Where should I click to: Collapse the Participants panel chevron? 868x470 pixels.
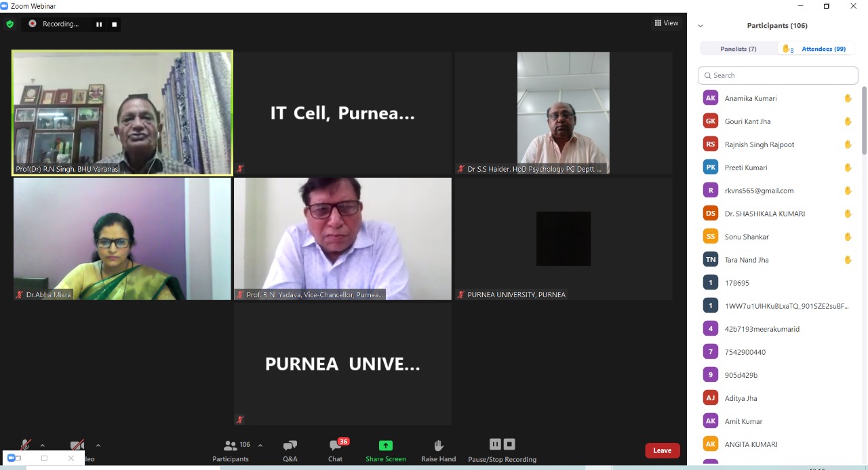coord(701,26)
